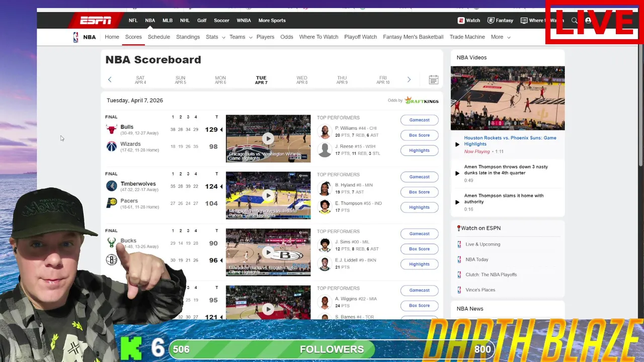
Task: Click the Timberwolves team logo
Action: coord(111,186)
